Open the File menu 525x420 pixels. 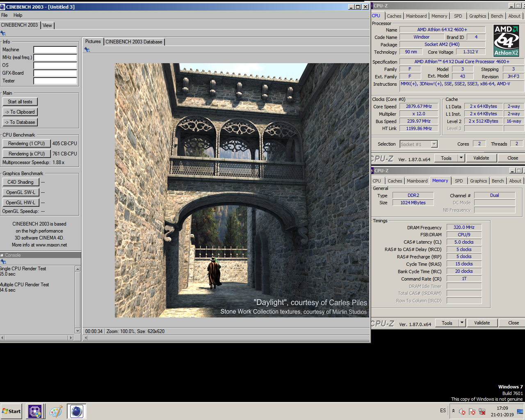point(5,15)
